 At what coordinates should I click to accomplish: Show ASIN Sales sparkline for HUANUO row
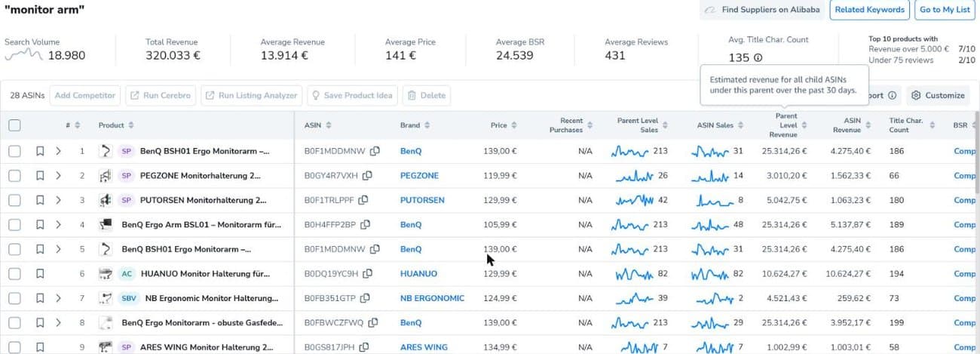click(710, 274)
